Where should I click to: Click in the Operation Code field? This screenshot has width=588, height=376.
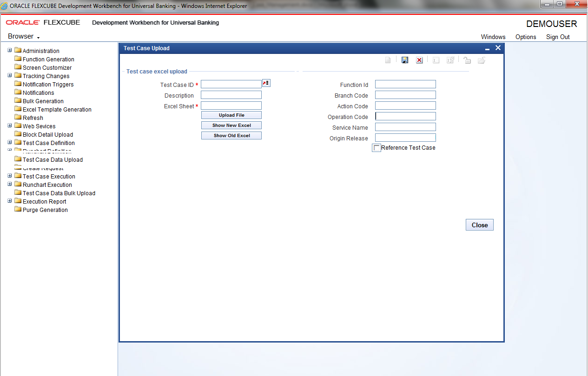pos(405,116)
